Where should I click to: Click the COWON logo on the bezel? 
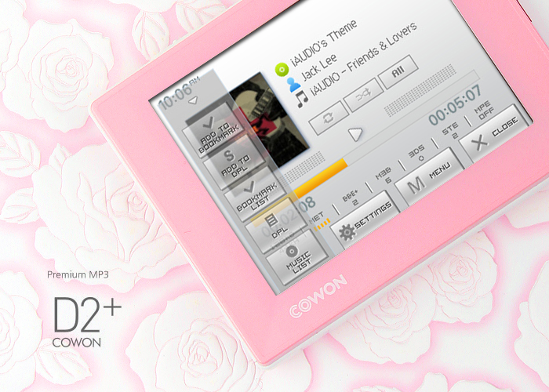[318, 296]
